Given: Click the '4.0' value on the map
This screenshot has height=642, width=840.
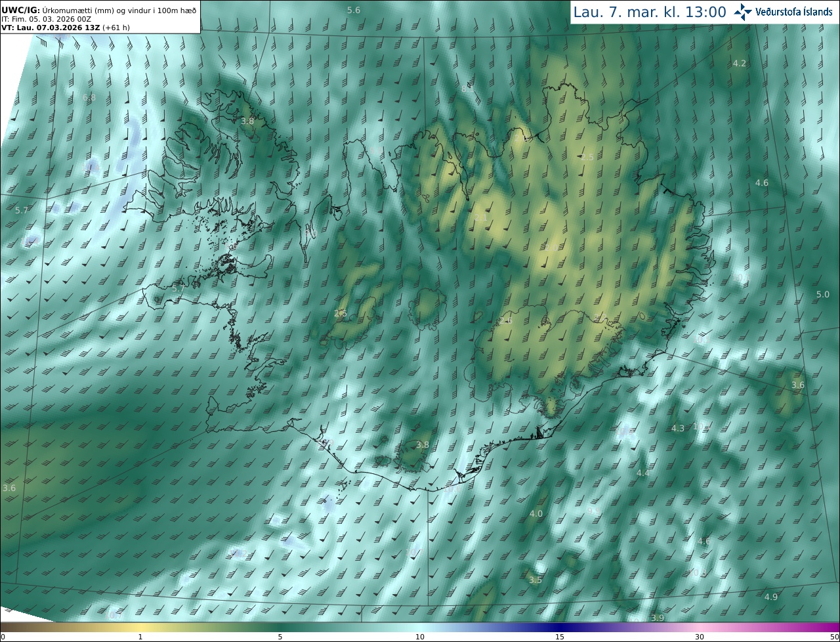Looking at the screenshot, I should point(536,513).
